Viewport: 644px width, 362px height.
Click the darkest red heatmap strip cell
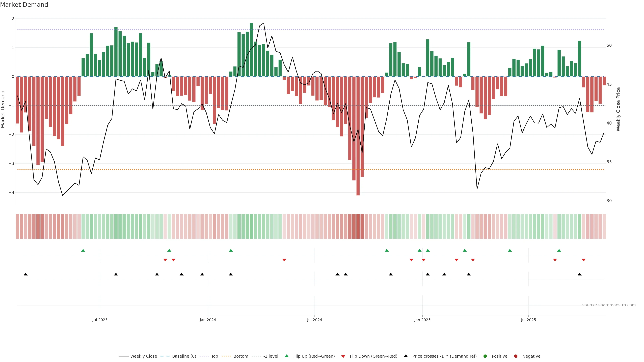[x=358, y=226]
